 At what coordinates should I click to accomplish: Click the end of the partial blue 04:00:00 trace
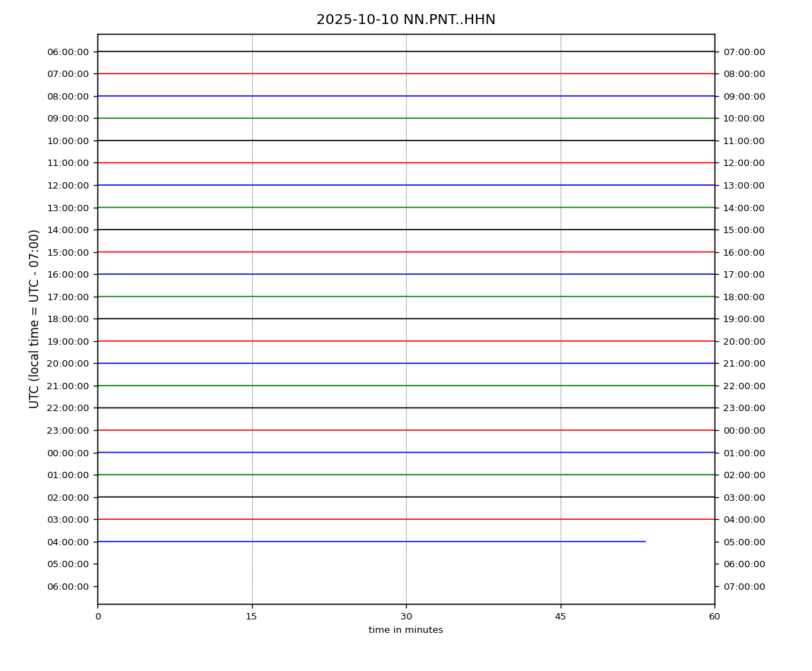[x=645, y=542]
